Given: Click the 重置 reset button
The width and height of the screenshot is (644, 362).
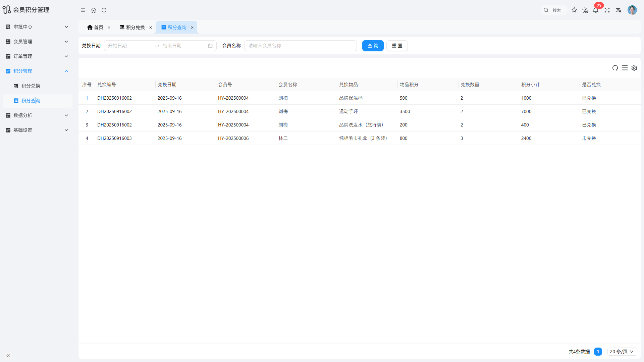Looking at the screenshot, I should (397, 46).
